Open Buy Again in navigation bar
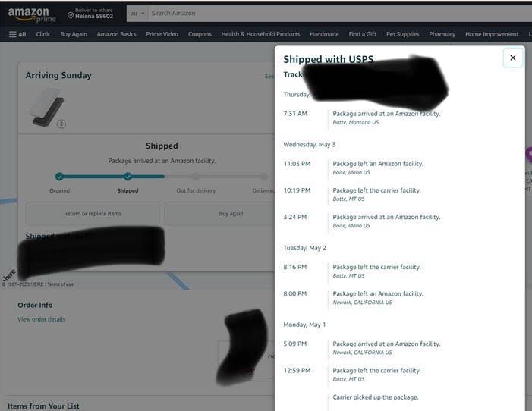Image resolution: width=532 pixels, height=411 pixels. tap(74, 34)
